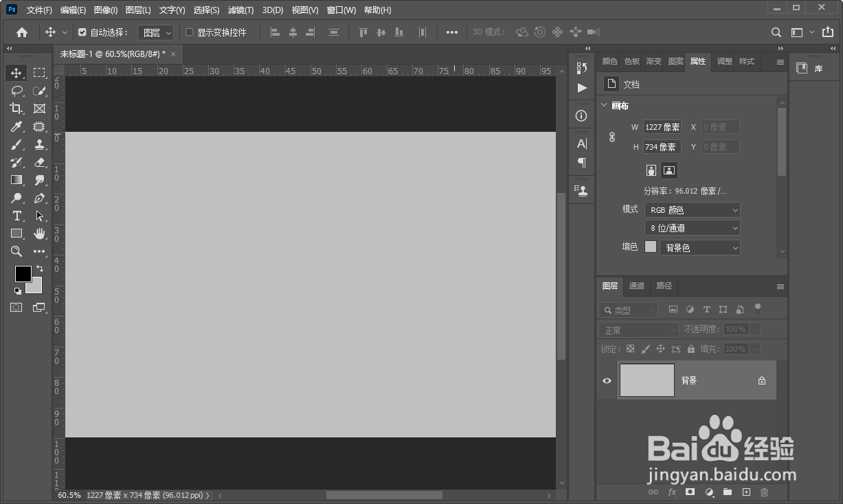The width and height of the screenshot is (843, 504).
Task: Open the RGB 颜色 mode dropdown
Action: (693, 210)
